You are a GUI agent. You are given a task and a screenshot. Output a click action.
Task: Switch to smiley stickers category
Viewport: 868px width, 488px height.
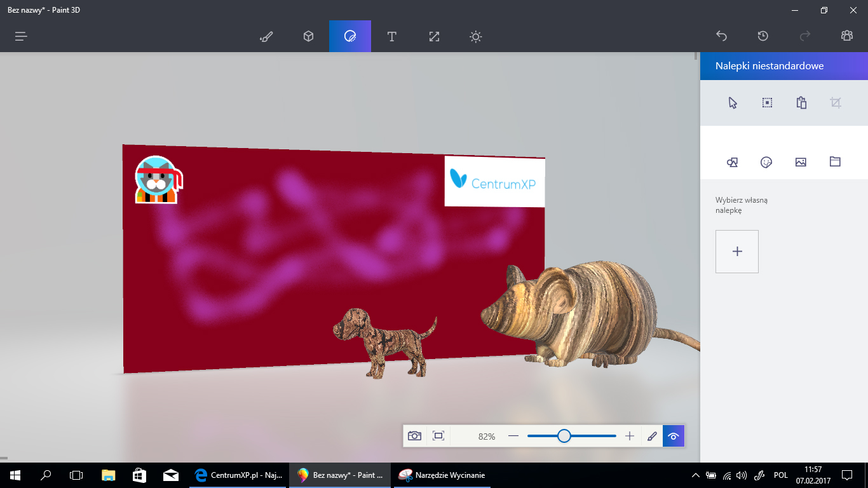766,162
